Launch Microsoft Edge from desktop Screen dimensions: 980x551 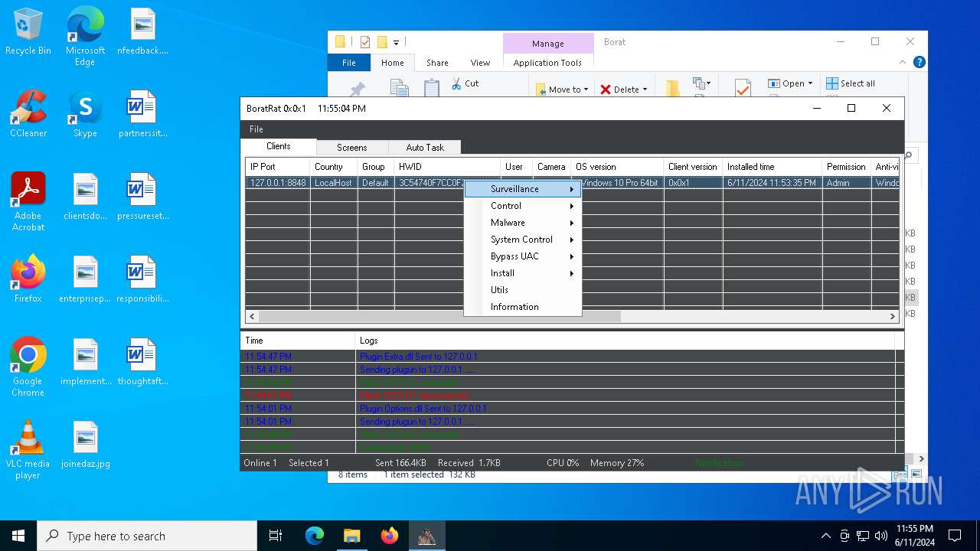[x=85, y=37]
